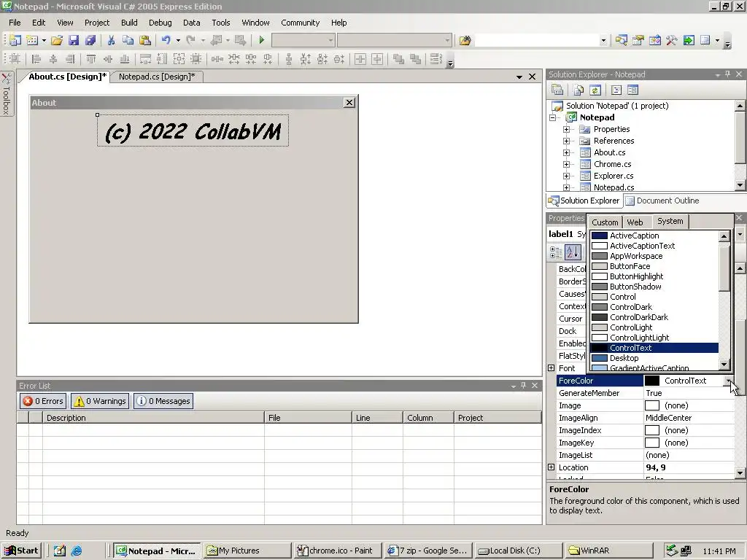This screenshot has width=747, height=560.
Task: Click Show All Files icon in Solution Explorer
Action: [x=578, y=90]
